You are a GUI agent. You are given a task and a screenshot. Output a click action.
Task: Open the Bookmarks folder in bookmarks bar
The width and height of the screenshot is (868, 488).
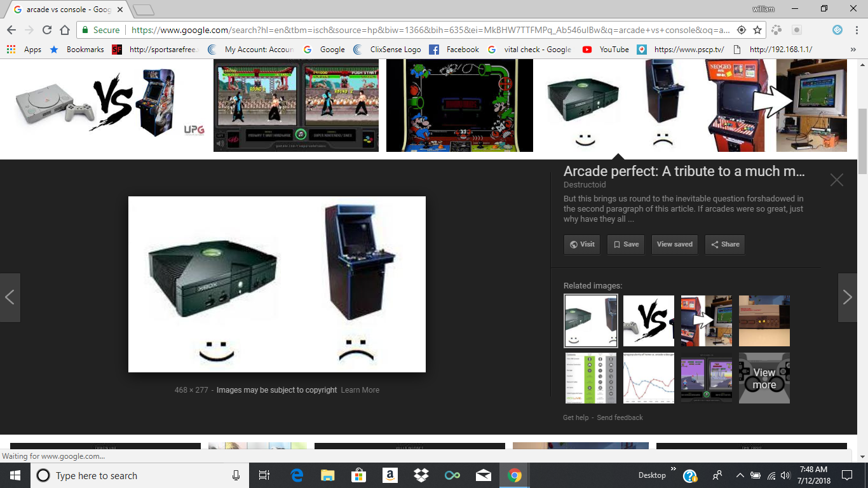click(77, 49)
